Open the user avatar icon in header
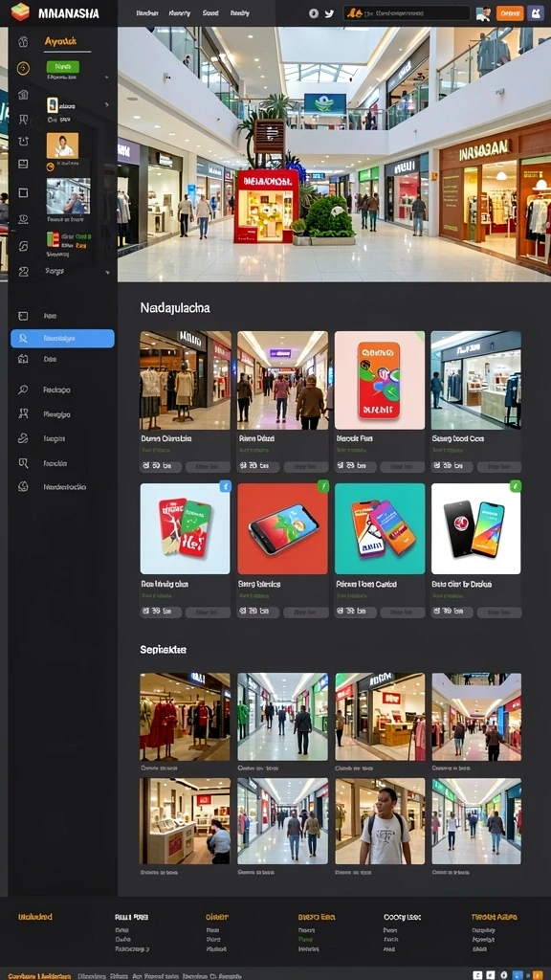 [x=483, y=13]
